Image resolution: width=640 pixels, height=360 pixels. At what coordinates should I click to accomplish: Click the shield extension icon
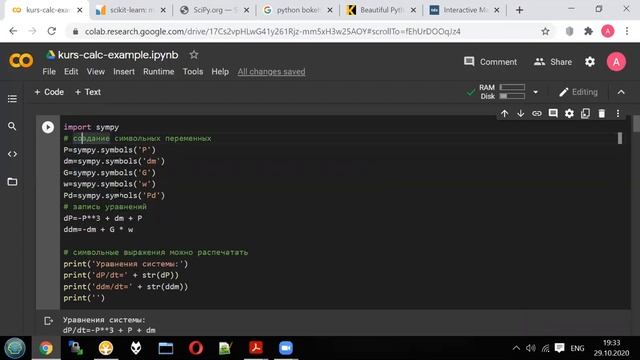click(x=569, y=31)
